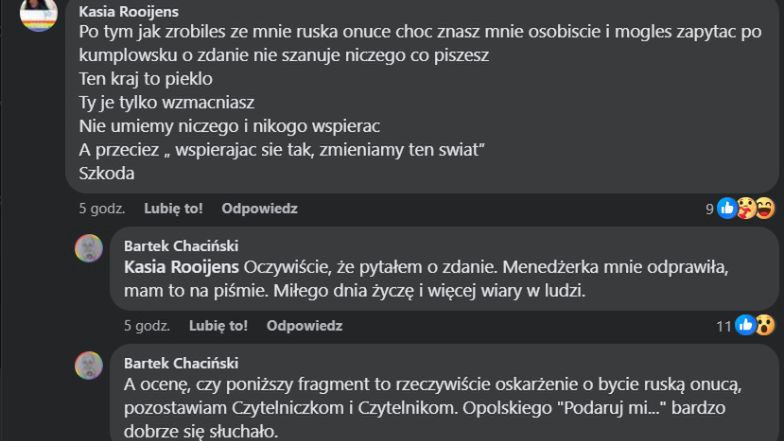
Task: Click the Care hug emoji on Kasia's comment
Action: (746, 208)
